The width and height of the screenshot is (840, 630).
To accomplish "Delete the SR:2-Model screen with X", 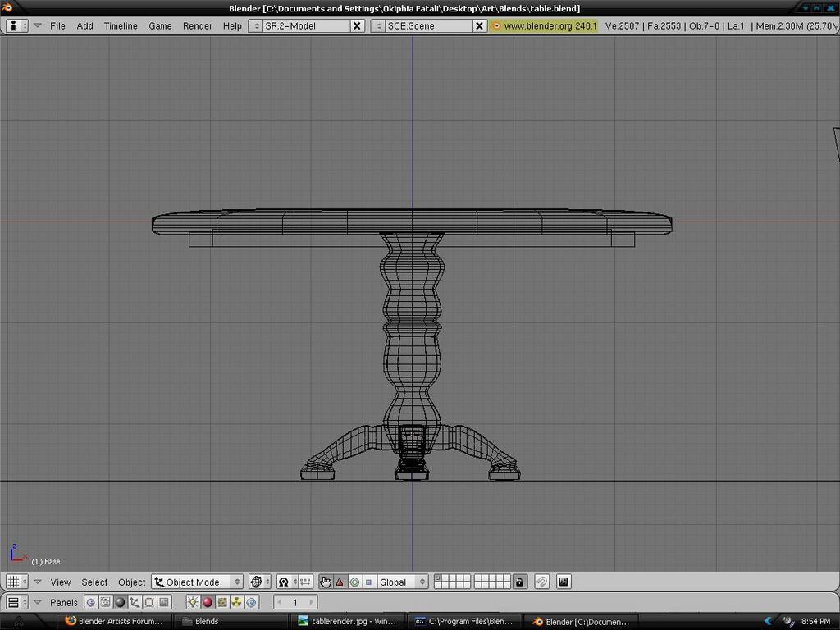I will coord(358,25).
